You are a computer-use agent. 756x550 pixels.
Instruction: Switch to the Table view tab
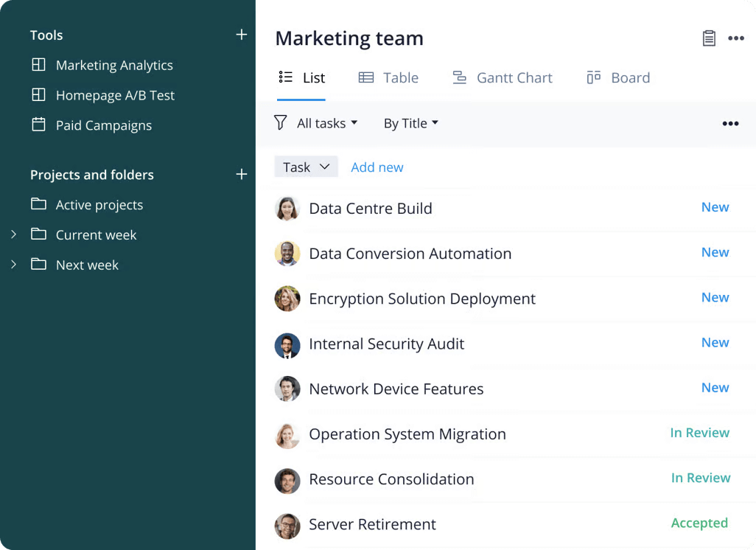click(x=388, y=77)
